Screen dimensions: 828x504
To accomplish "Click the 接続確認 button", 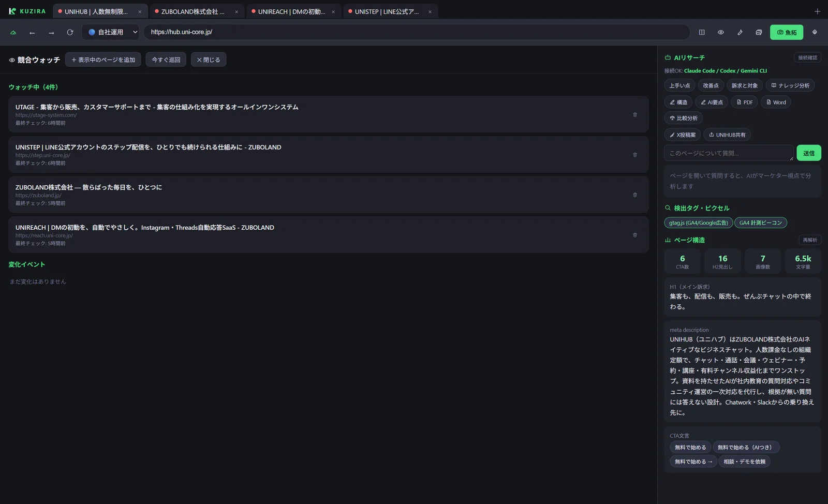I will (807, 57).
